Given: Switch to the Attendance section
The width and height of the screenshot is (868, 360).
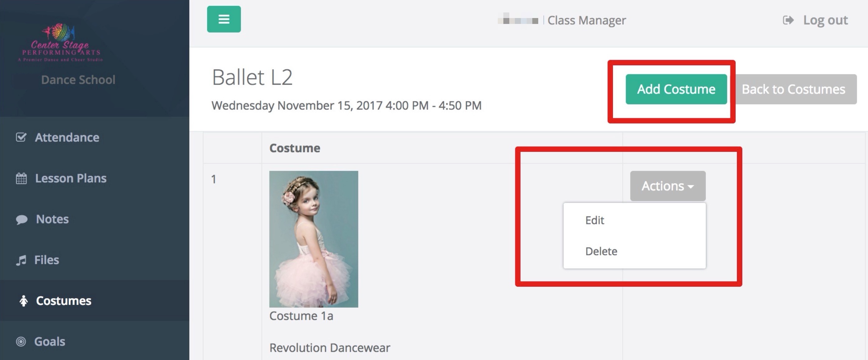Looking at the screenshot, I should [x=67, y=137].
